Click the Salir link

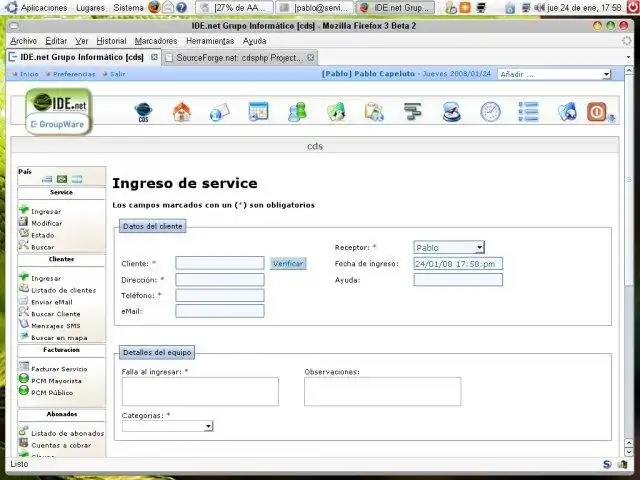pos(118,74)
